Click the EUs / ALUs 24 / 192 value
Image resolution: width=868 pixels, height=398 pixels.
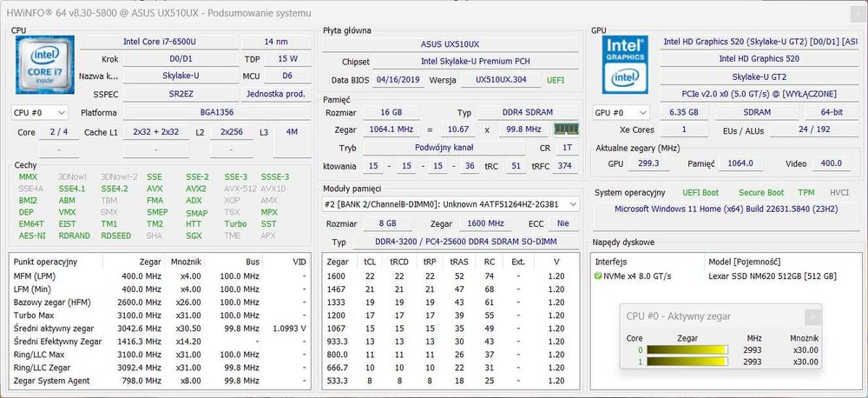(x=814, y=130)
